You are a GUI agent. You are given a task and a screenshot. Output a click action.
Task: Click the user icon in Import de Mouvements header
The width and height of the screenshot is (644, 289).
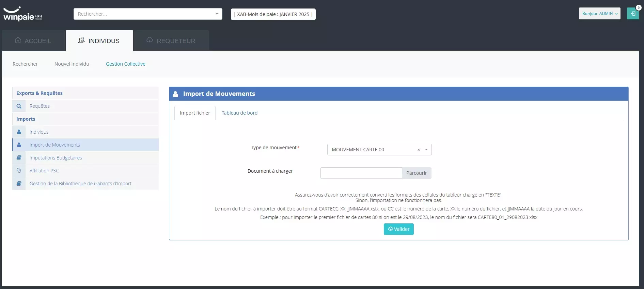(175, 94)
